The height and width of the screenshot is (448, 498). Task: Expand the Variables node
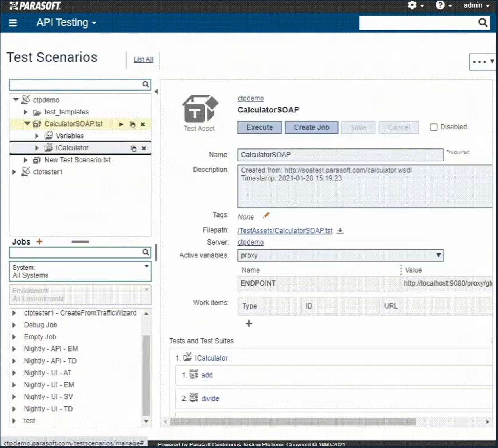pyautogui.click(x=37, y=136)
